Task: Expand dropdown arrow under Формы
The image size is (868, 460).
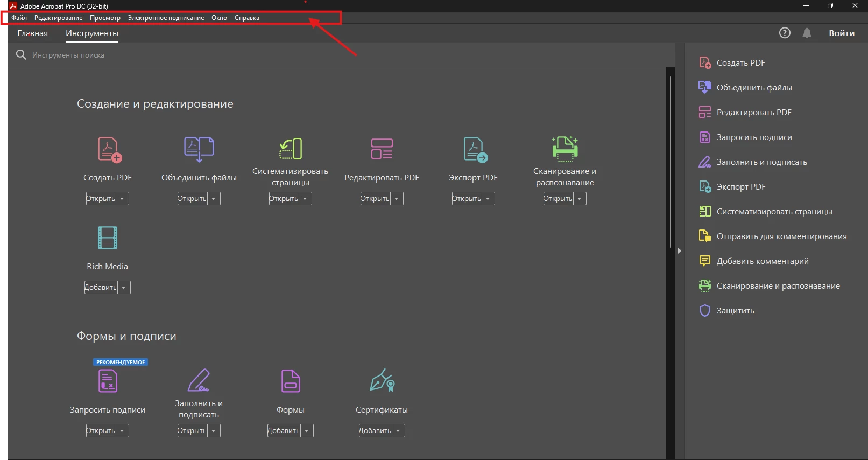Action: coord(307,431)
